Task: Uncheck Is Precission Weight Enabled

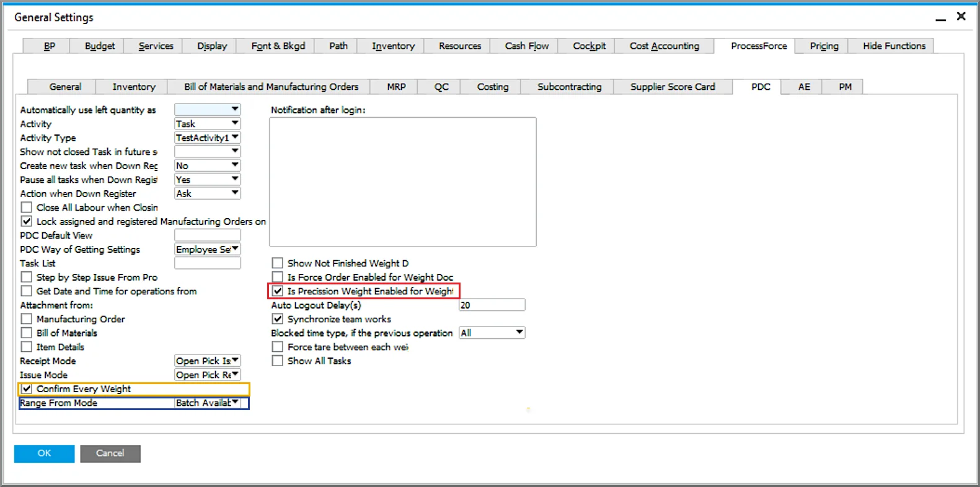Action: [x=278, y=291]
